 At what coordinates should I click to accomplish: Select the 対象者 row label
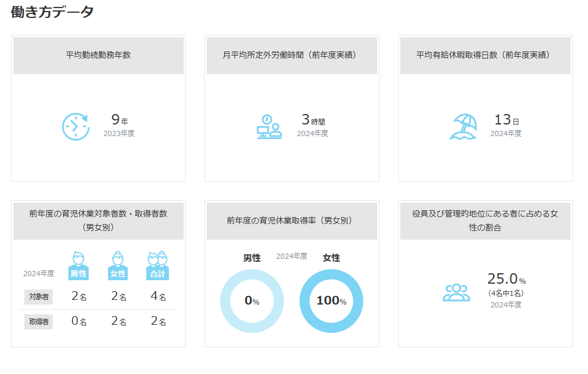(38, 297)
